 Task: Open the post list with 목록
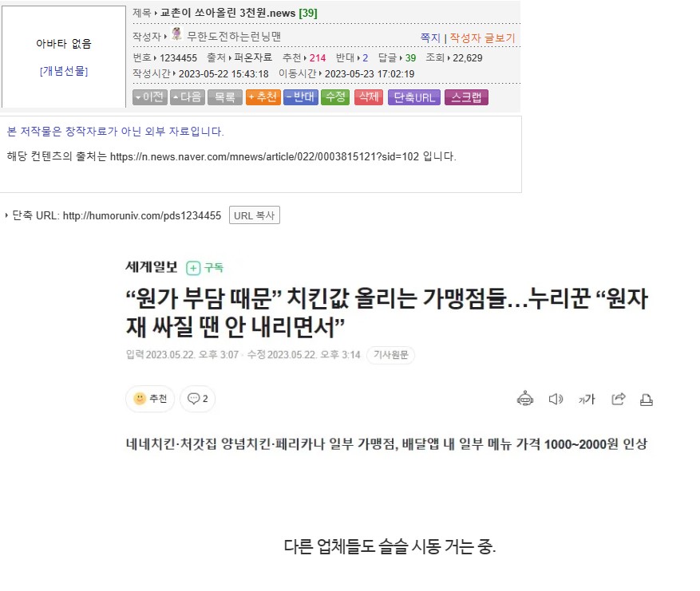point(225,97)
